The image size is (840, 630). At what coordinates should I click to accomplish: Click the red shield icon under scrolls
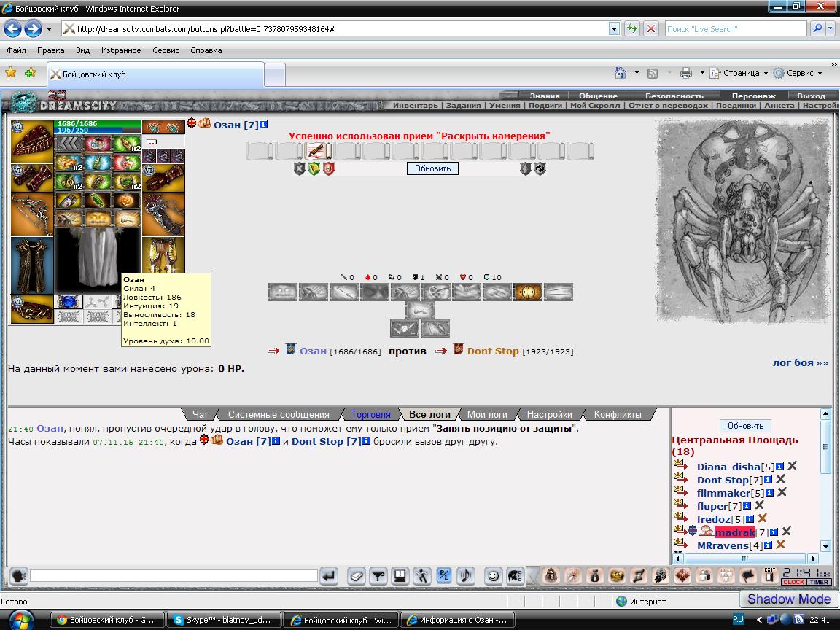(x=328, y=168)
